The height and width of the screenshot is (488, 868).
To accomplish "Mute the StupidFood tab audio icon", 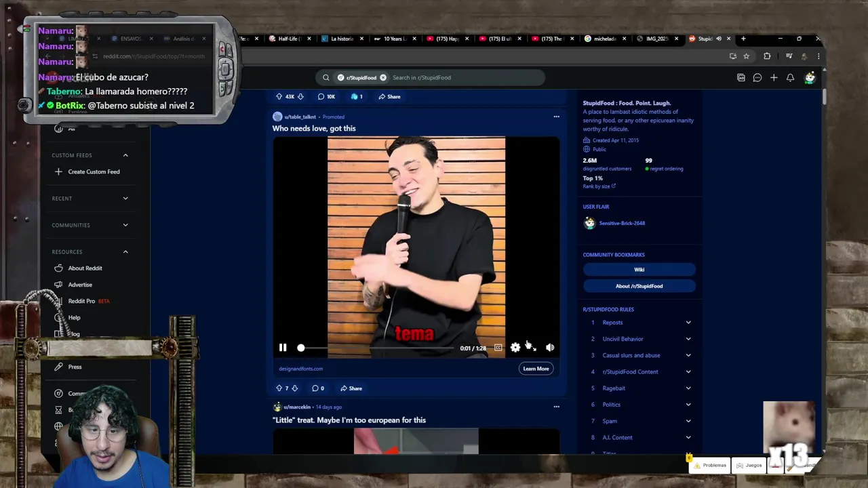I will point(719,39).
